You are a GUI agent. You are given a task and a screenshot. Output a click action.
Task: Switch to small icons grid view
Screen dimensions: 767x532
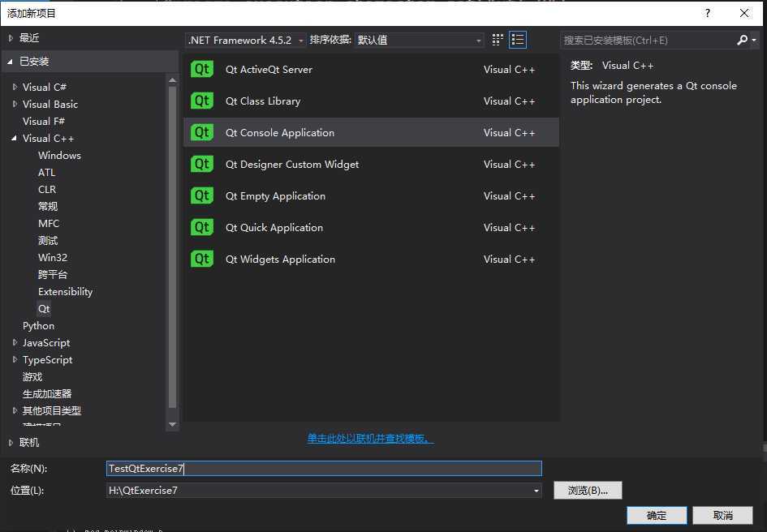498,40
